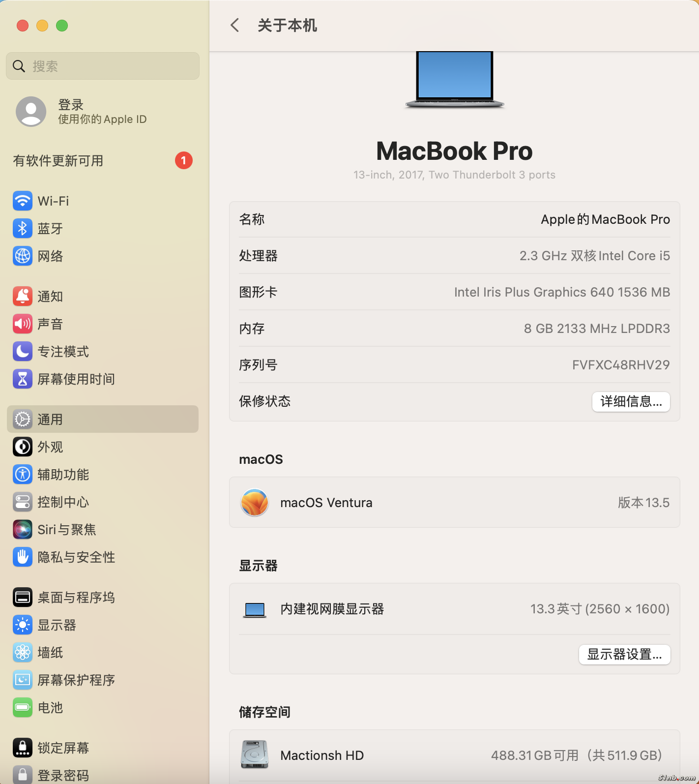Click the macOS Ventura version row
Viewport: 699px width, 784px height.
[x=454, y=503]
